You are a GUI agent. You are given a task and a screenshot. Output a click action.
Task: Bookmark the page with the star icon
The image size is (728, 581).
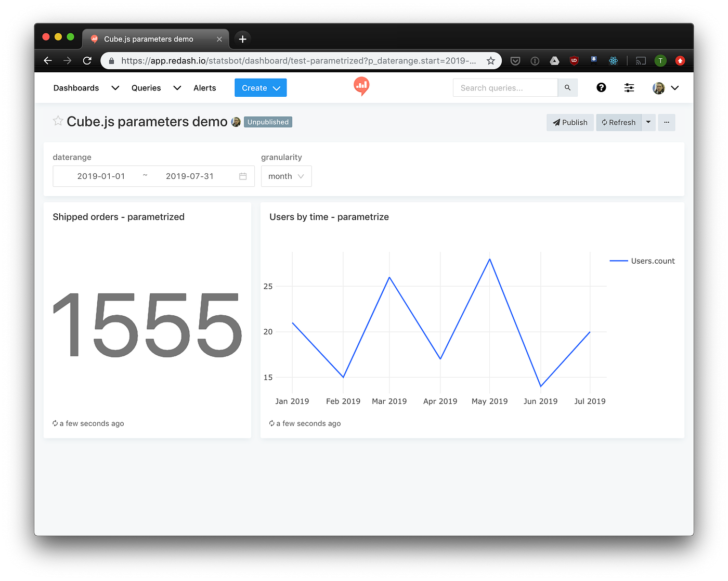(x=490, y=60)
